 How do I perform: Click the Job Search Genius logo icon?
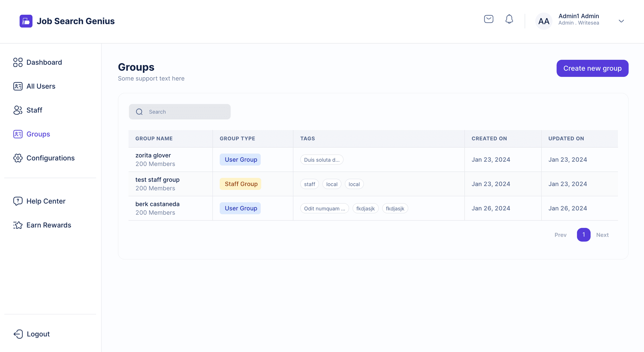[x=26, y=21]
